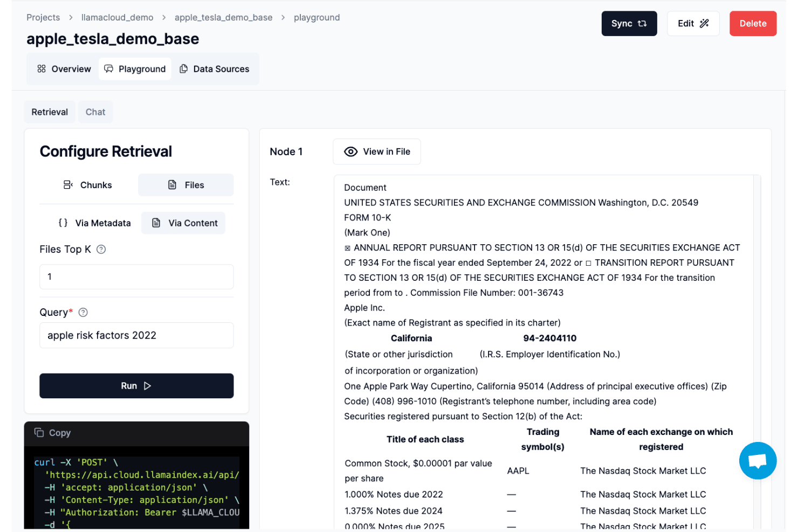Select Chunks retrieval mode
This screenshot has width=798, height=532.
pyautogui.click(x=88, y=185)
